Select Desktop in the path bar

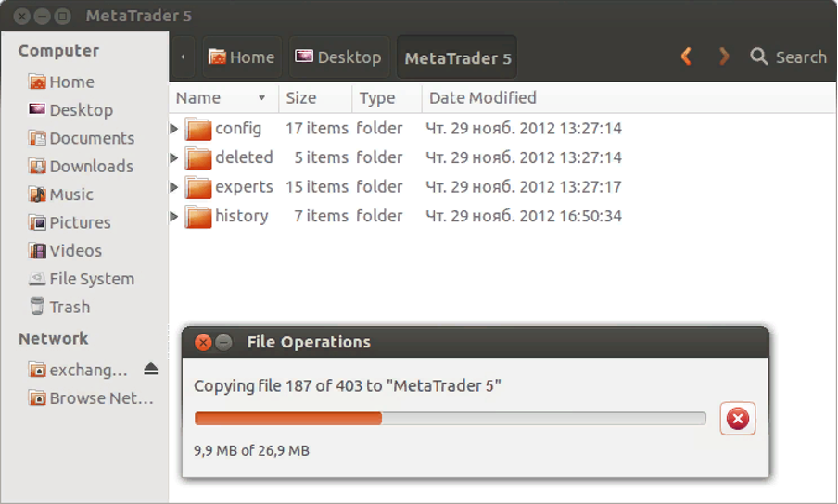click(338, 57)
